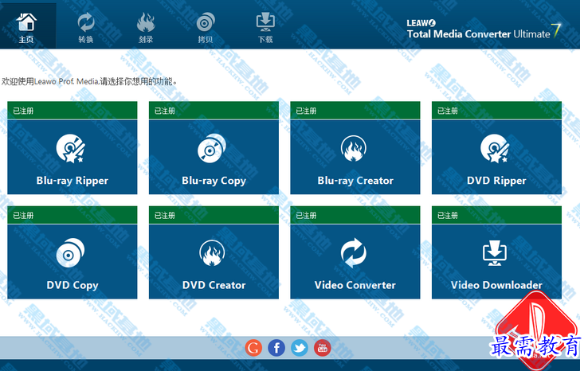Image resolution: width=588 pixels, height=371 pixels.
Task: Click the registered banner above Blu-ray Ripper
Action: click(73, 111)
